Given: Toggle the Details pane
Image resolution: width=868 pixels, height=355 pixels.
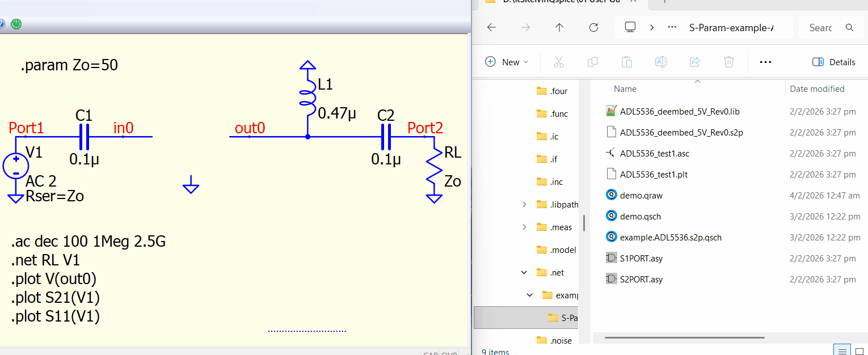Looking at the screenshot, I should point(834,62).
